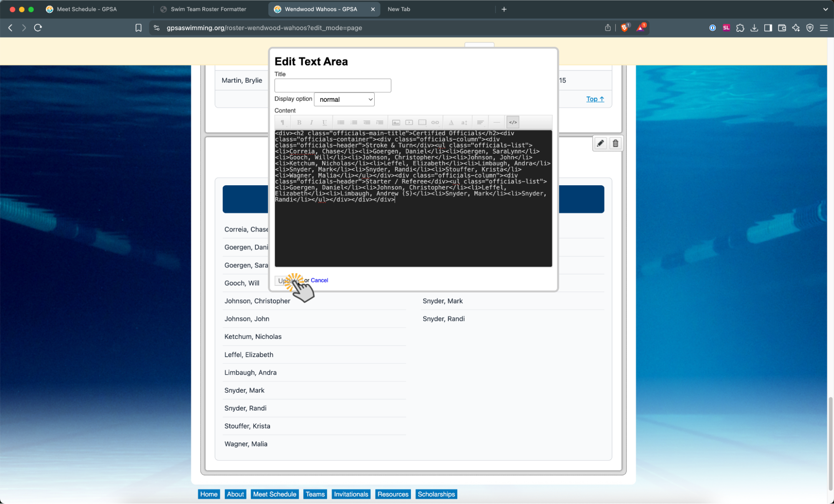834x504 pixels.
Task: Click the unordered bullet list icon
Action: coord(341,122)
